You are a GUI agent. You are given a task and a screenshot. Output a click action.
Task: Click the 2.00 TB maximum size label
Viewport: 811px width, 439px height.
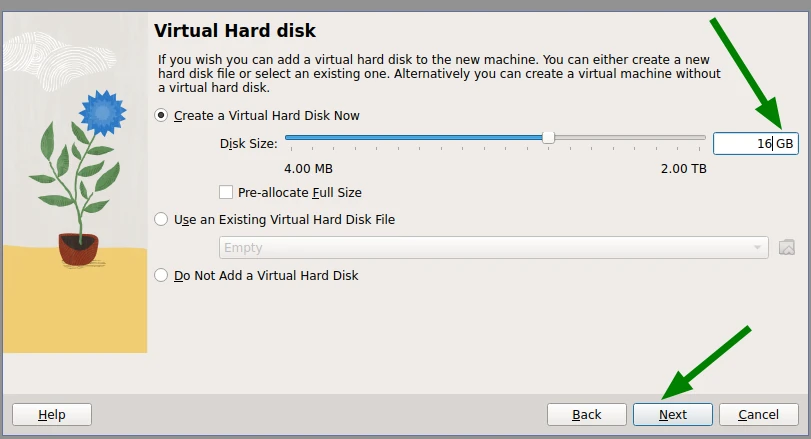(683, 168)
